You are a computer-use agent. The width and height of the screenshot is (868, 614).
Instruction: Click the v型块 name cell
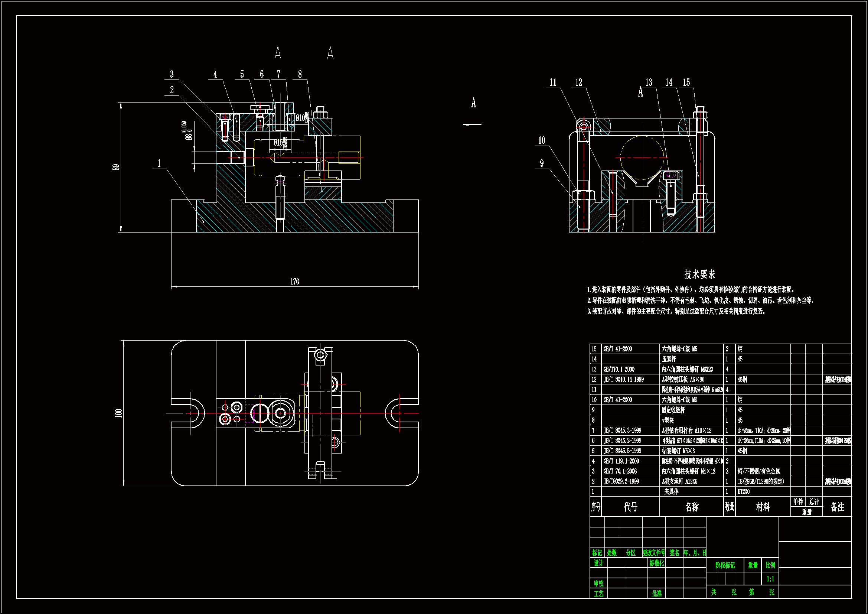(x=668, y=420)
